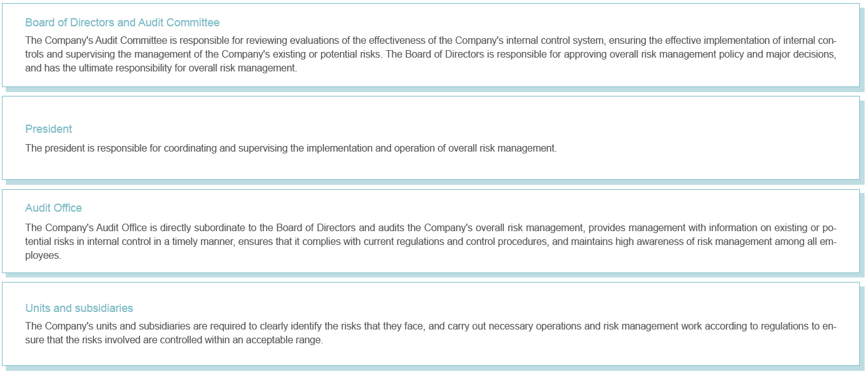This screenshot has height=374, width=868.
Task: Select the 'Units and subsidiaries' heading
Action: coord(79,308)
